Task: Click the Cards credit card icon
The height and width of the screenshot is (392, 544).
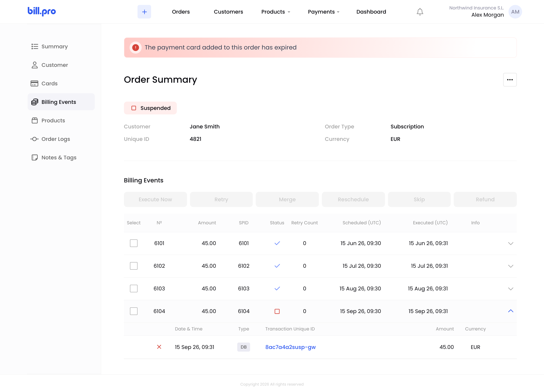Action: click(x=34, y=83)
